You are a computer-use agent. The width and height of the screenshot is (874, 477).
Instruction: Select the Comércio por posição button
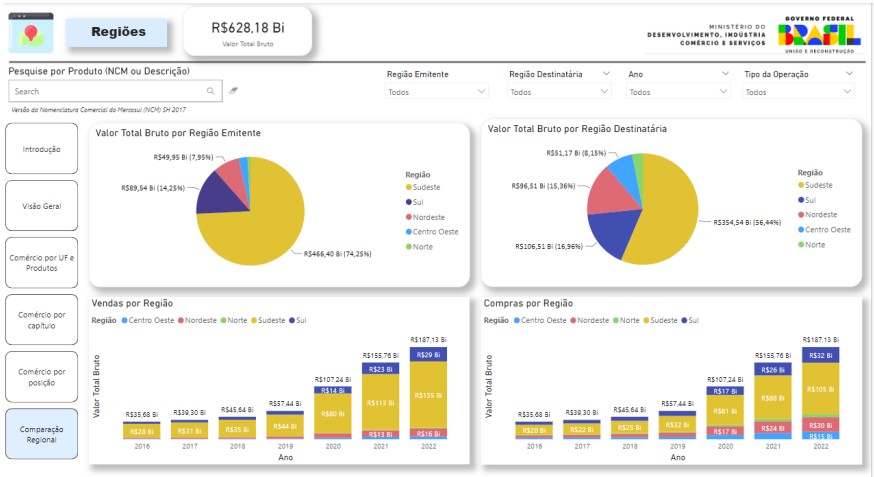point(41,377)
